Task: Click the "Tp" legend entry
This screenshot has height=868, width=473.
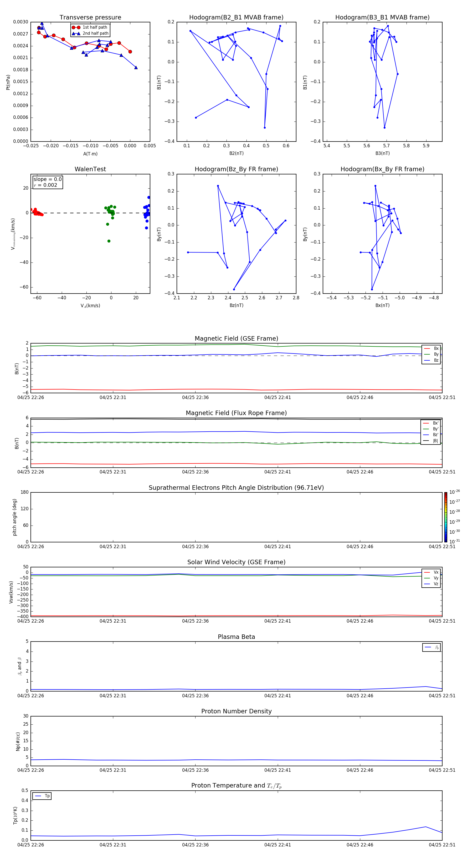Action: click(42, 796)
